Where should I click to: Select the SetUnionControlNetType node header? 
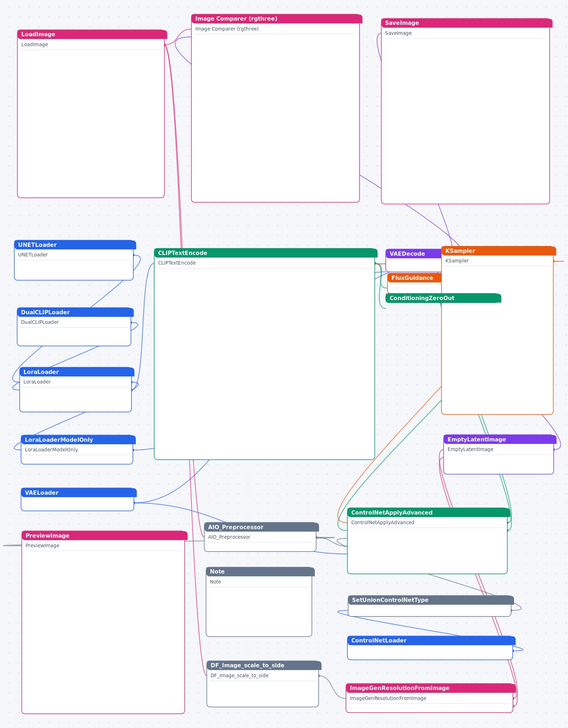point(431,600)
